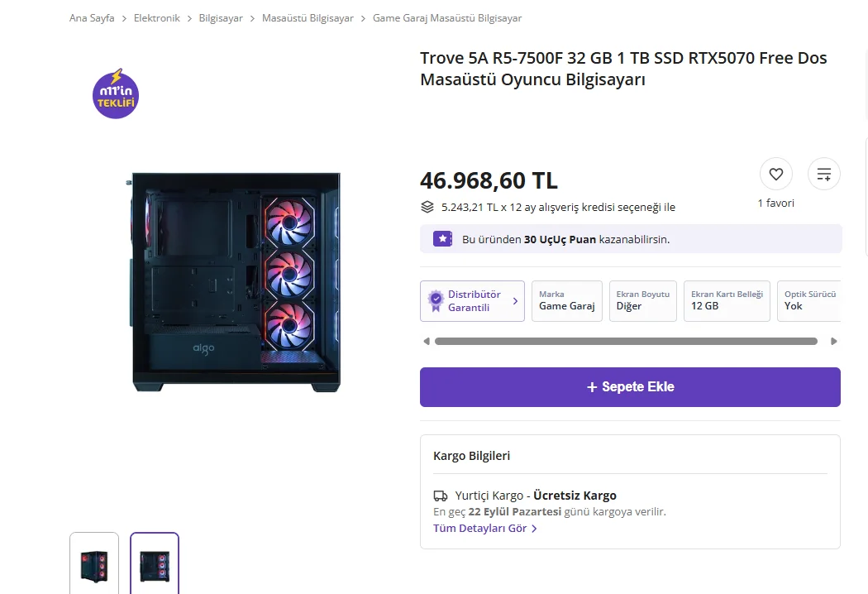The image size is (868, 594).
Task: Select the first product thumbnail
Action: [x=94, y=563]
